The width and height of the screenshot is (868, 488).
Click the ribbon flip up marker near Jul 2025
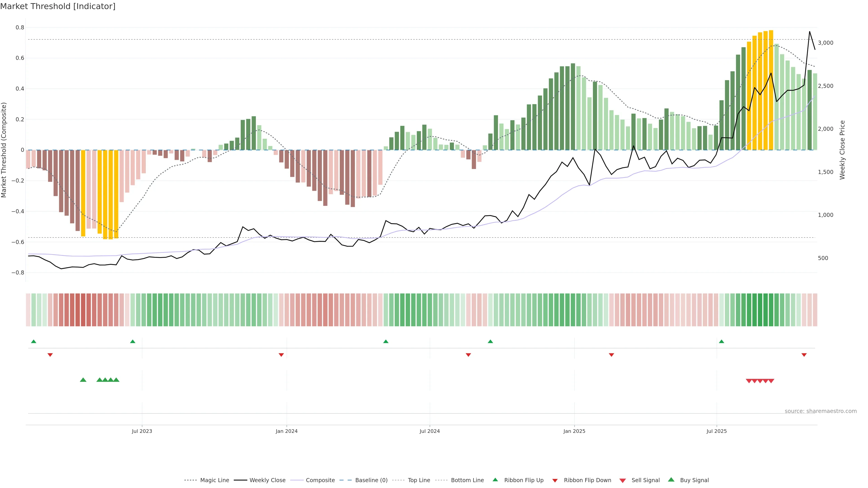tap(722, 342)
